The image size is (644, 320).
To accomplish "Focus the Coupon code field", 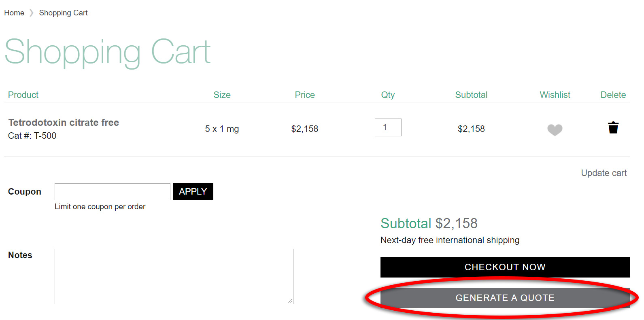I will pyautogui.click(x=112, y=192).
